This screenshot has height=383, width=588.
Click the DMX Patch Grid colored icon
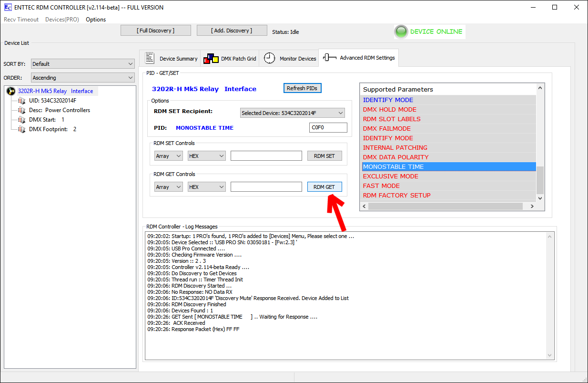211,59
